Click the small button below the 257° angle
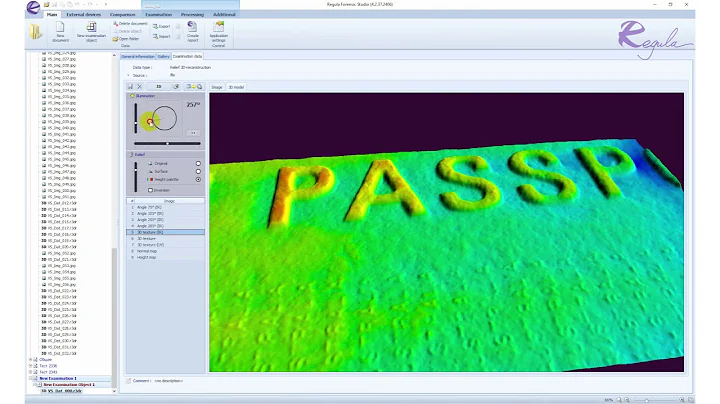 tap(193, 133)
